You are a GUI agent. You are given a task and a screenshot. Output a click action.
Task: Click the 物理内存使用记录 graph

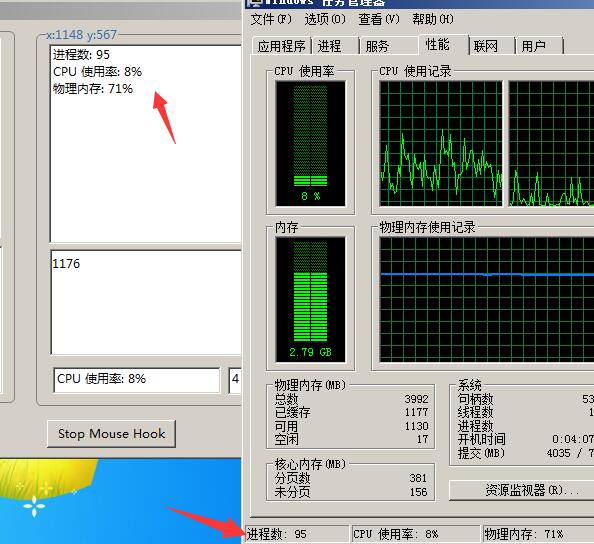coord(487,300)
